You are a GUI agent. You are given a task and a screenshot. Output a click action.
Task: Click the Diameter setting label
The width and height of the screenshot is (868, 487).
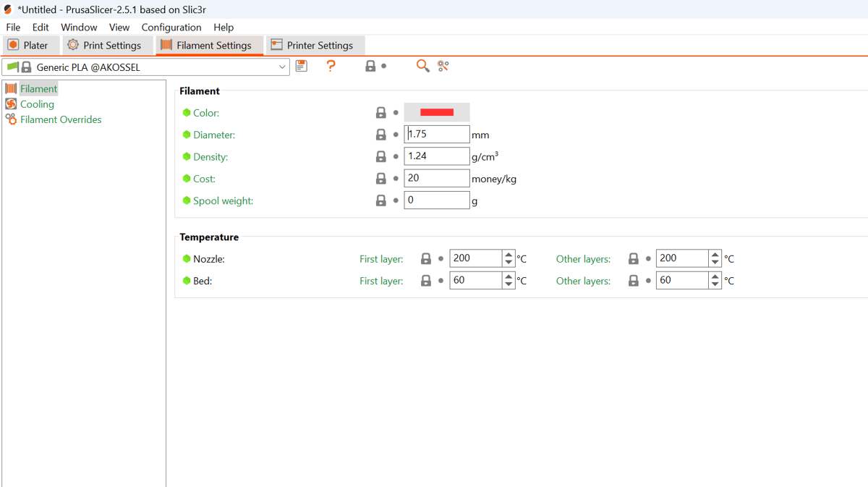point(214,135)
